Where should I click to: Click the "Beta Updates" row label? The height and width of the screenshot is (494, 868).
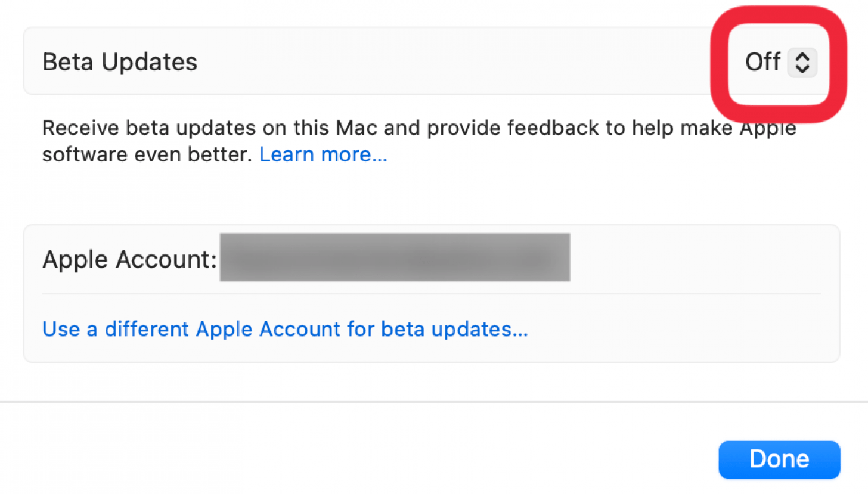pyautogui.click(x=119, y=62)
